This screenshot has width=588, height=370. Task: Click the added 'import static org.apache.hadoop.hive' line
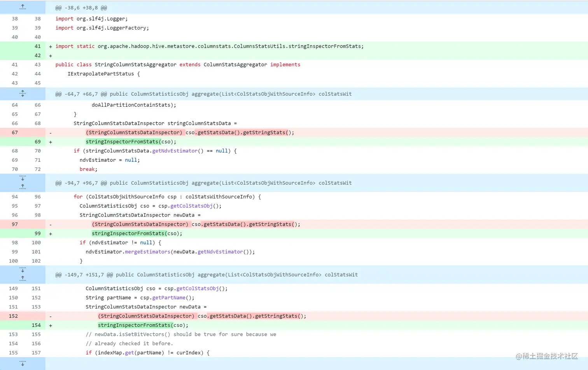[210, 46]
